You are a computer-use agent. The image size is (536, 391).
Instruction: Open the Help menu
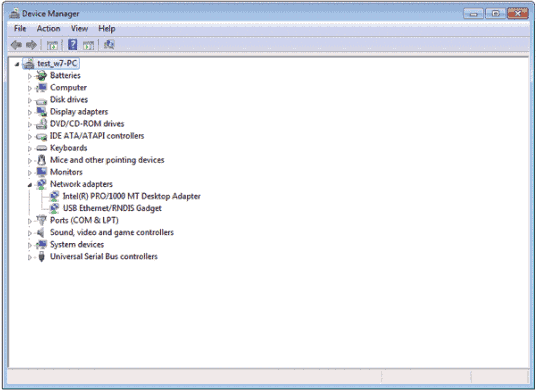[107, 28]
